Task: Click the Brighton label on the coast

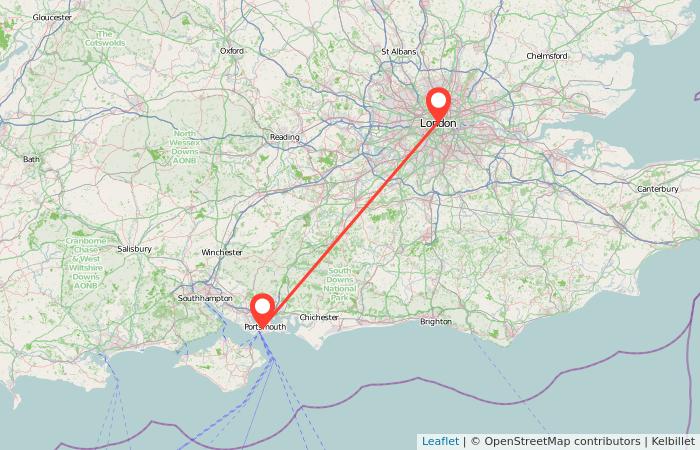Action: pyautogui.click(x=436, y=321)
